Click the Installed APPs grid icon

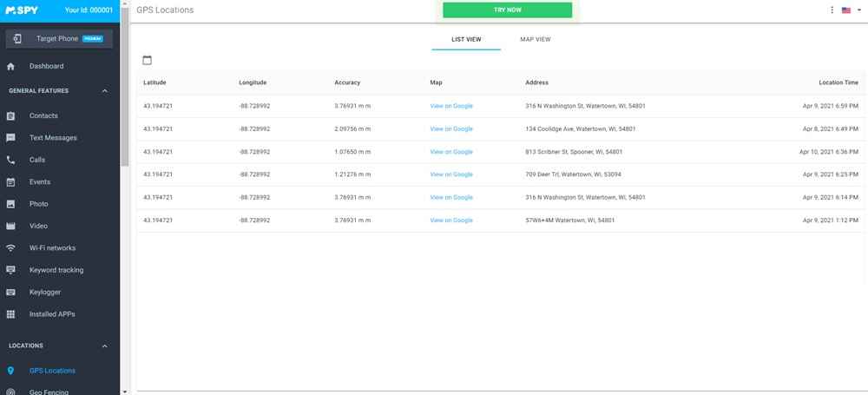tap(10, 314)
